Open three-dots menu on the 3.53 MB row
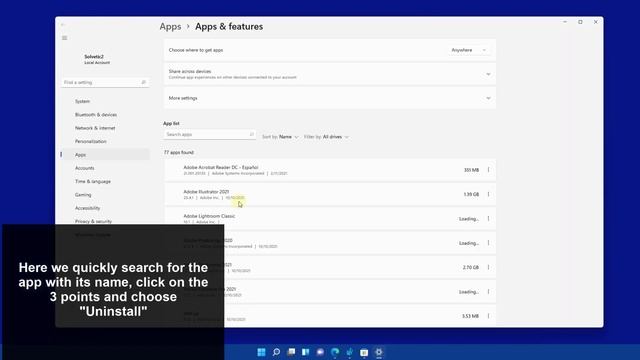Image resolution: width=640 pixels, height=360 pixels. (x=488, y=316)
